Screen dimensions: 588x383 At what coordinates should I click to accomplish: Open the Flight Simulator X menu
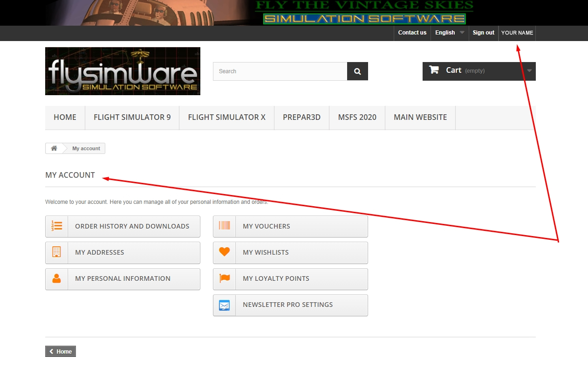pos(226,118)
